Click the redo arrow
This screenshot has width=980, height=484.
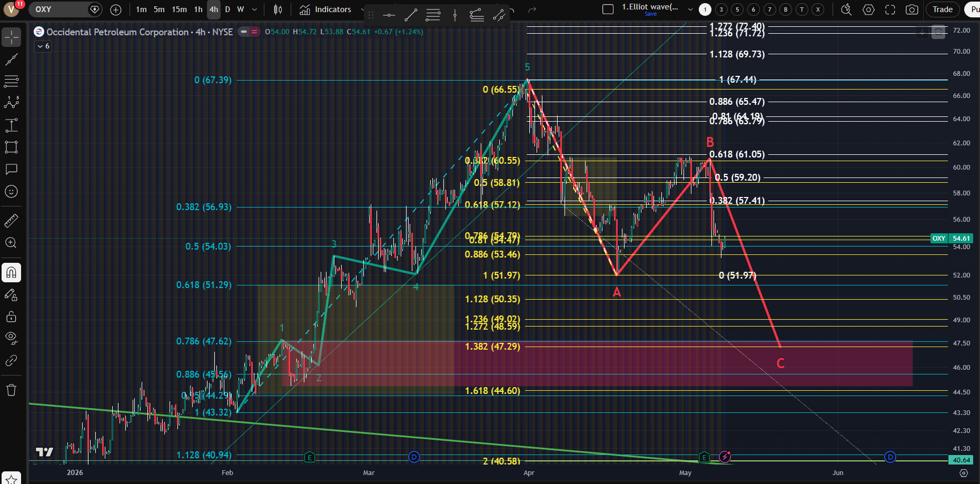tap(532, 9)
